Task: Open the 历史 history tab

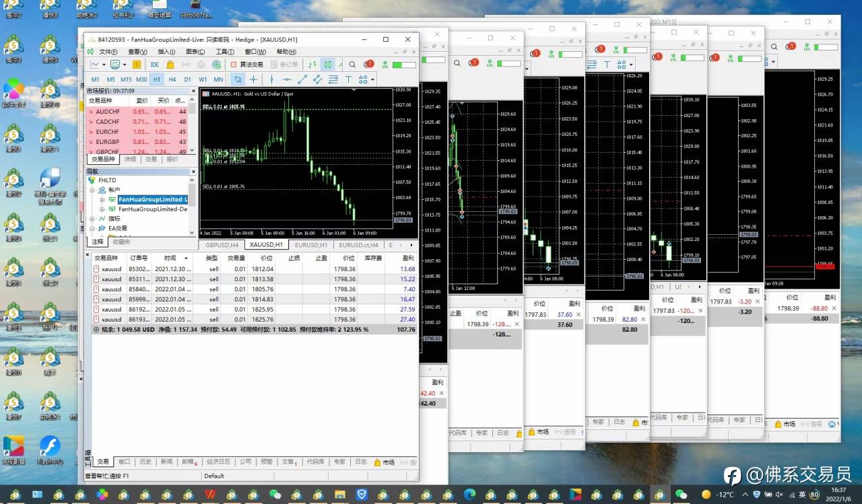Action: pos(145,462)
